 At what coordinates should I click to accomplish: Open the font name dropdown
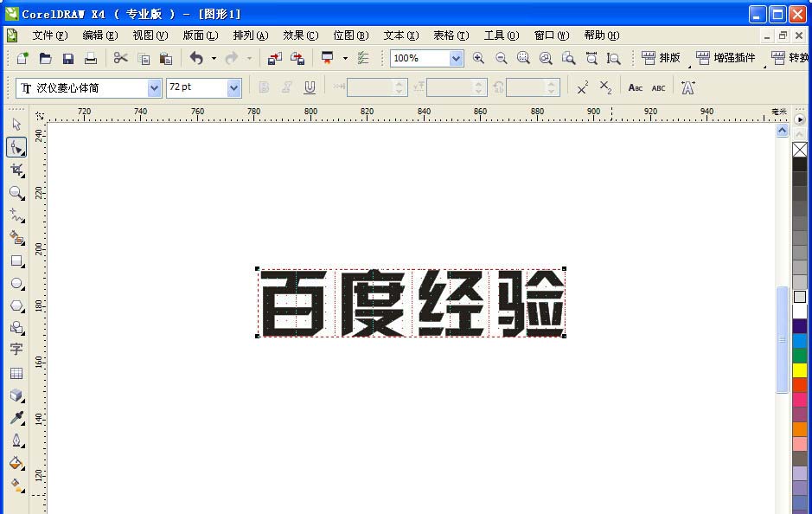click(x=154, y=88)
